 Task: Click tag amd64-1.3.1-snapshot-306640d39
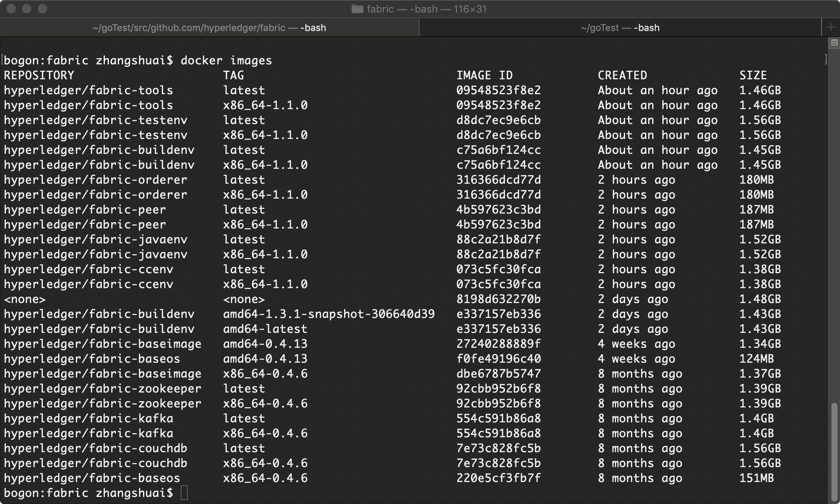(x=329, y=314)
